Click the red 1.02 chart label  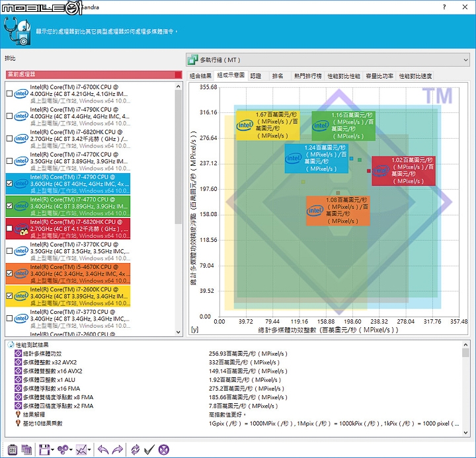point(403,171)
